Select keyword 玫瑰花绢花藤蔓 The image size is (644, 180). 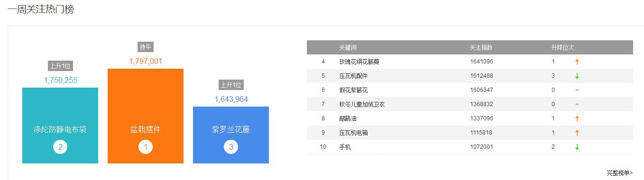(x=359, y=62)
